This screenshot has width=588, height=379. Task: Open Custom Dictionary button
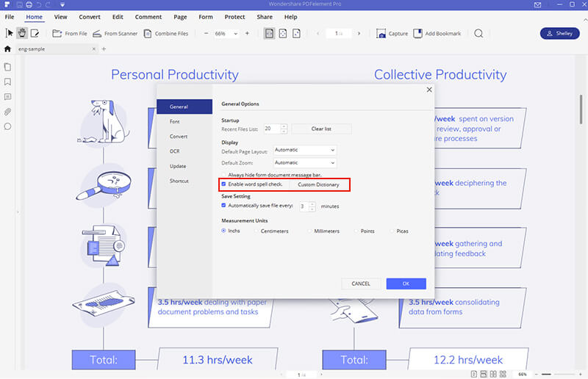click(x=318, y=184)
